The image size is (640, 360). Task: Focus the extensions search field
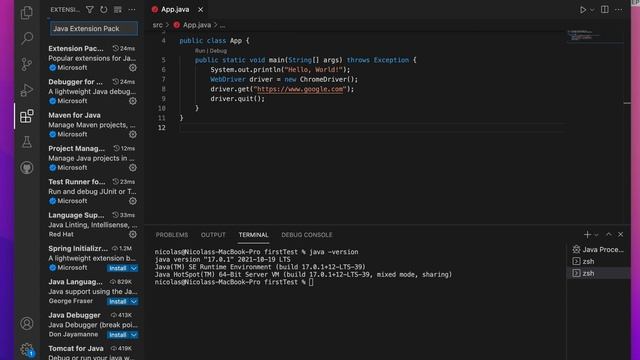pos(94,29)
